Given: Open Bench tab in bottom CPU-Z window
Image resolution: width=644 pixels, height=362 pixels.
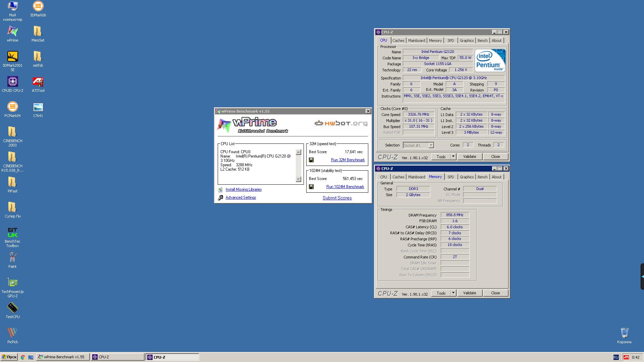Looking at the screenshot, I should pyautogui.click(x=482, y=177).
